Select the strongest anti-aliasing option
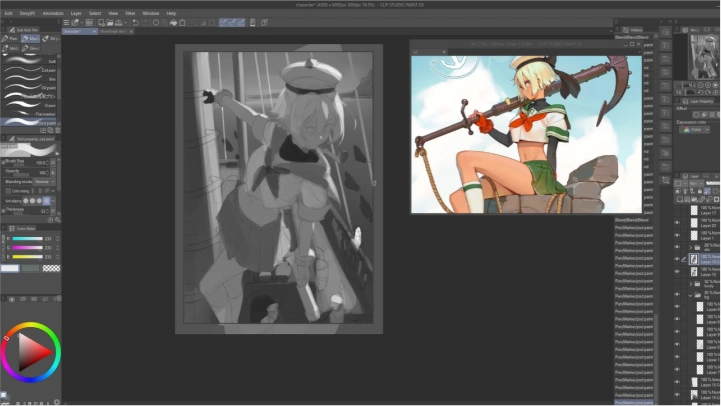This screenshot has width=721, height=406. [x=46, y=200]
